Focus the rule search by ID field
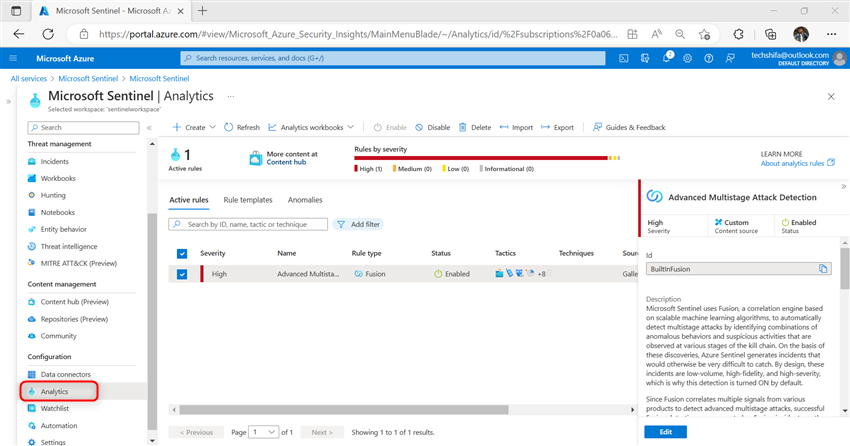850x446 pixels. (x=248, y=224)
